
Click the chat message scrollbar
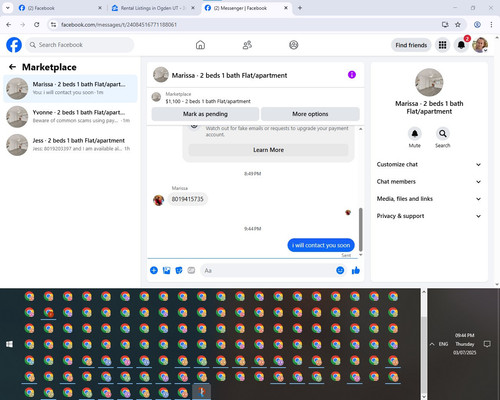click(360, 230)
